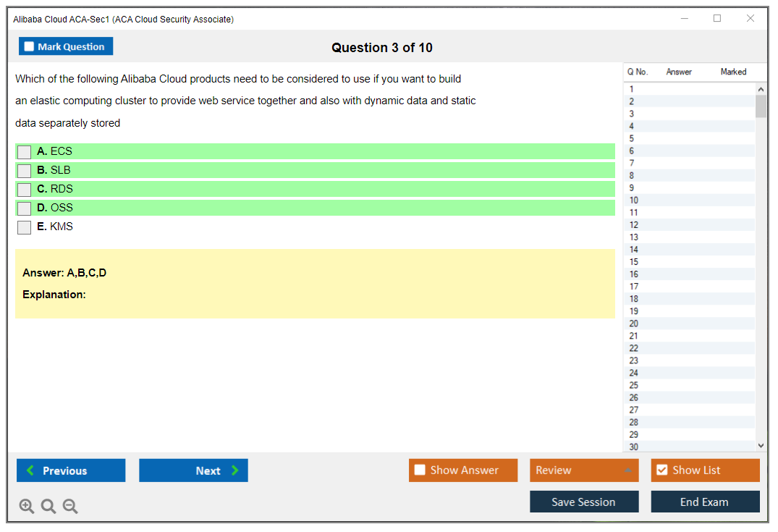Select question 25 in the list
This screenshot has height=532, width=778.
(x=634, y=385)
